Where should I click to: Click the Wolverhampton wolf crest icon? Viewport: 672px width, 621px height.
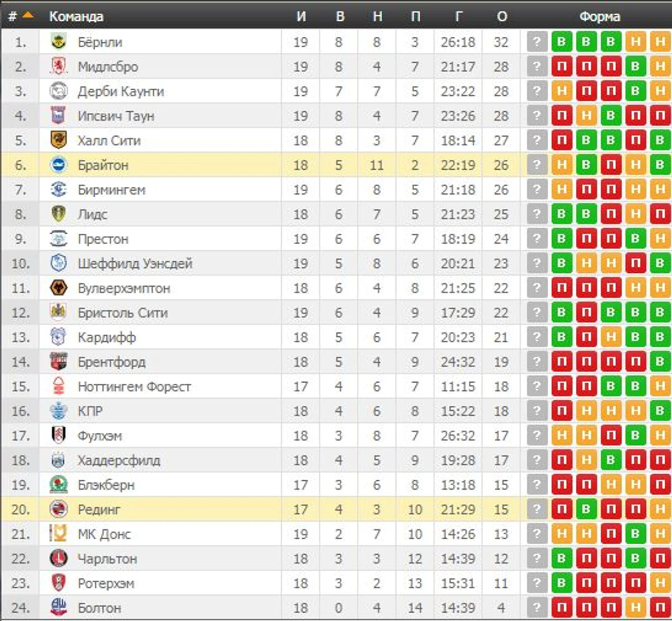point(58,288)
